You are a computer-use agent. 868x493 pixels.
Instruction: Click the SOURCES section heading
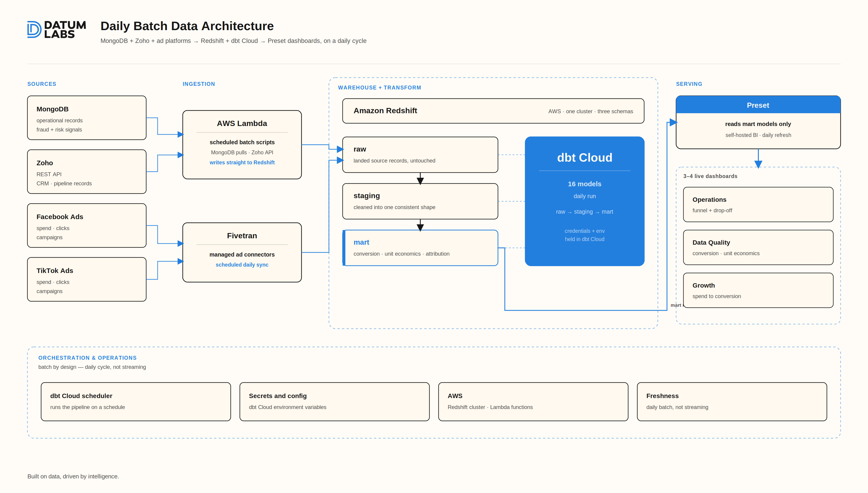point(42,84)
